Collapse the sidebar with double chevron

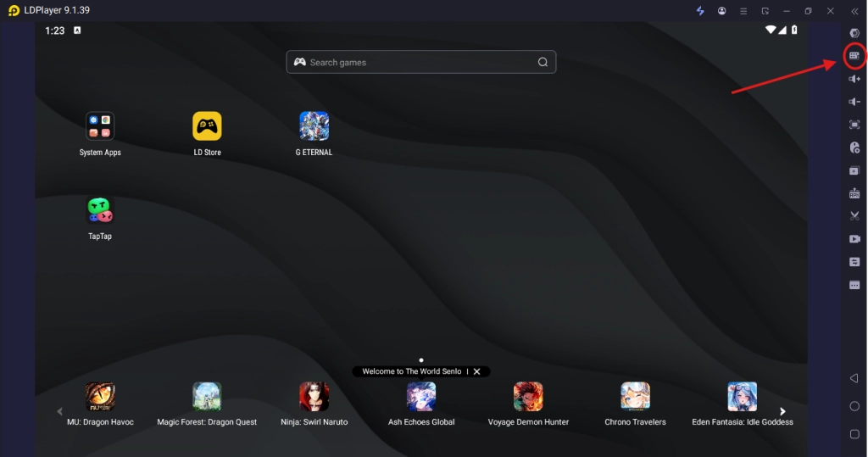point(854,10)
